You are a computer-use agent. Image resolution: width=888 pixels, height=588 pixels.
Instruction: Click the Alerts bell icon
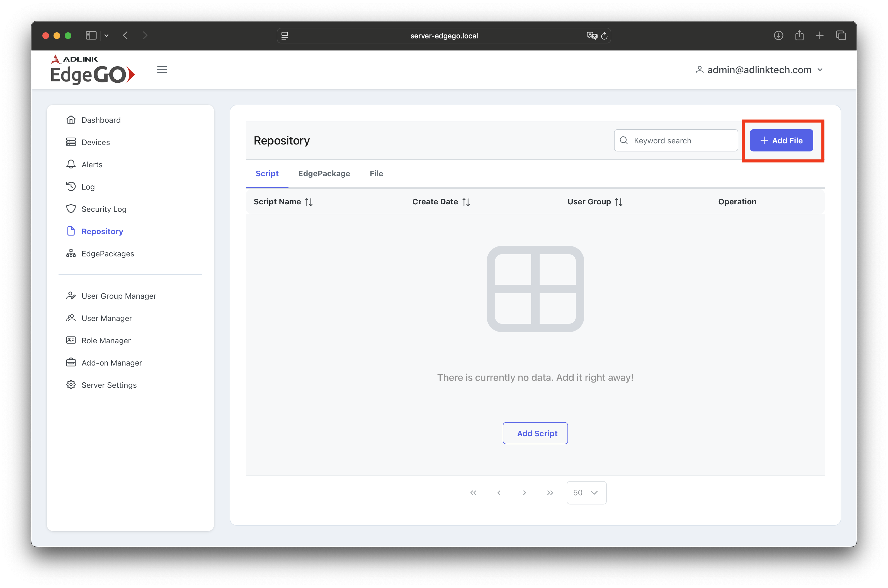[x=71, y=164]
